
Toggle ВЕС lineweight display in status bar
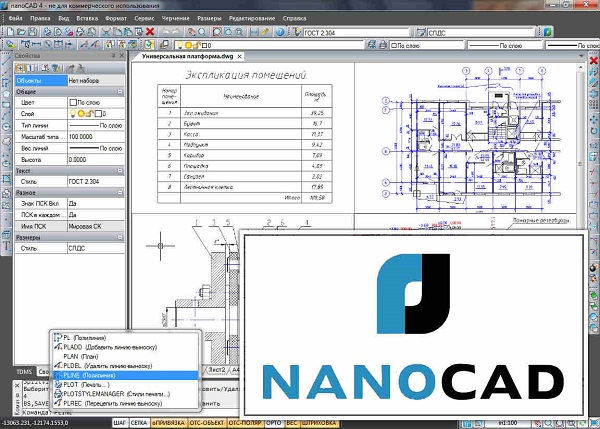tap(292, 423)
